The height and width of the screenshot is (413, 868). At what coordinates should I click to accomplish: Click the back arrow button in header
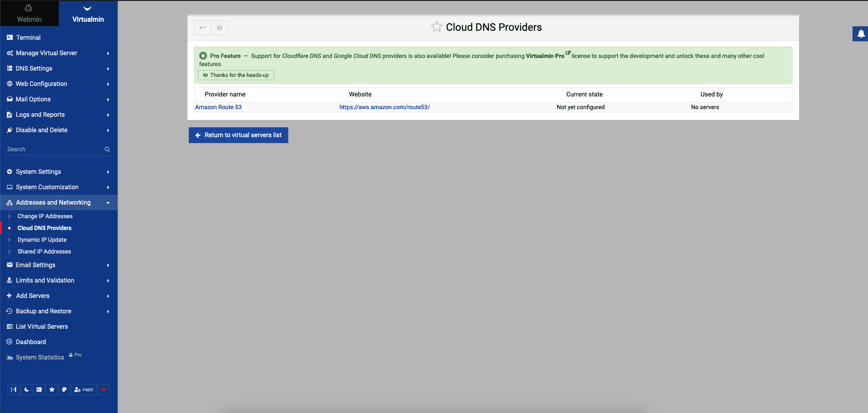point(203,28)
